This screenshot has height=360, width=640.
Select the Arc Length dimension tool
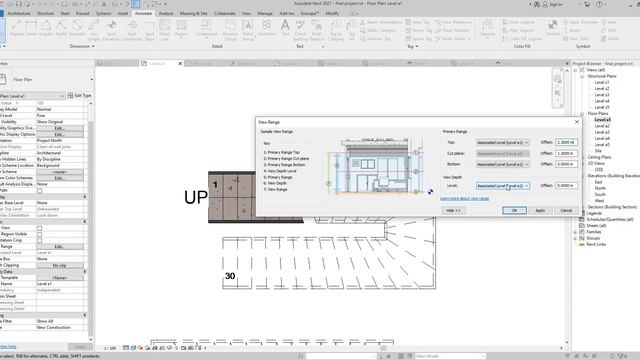pos(94,30)
